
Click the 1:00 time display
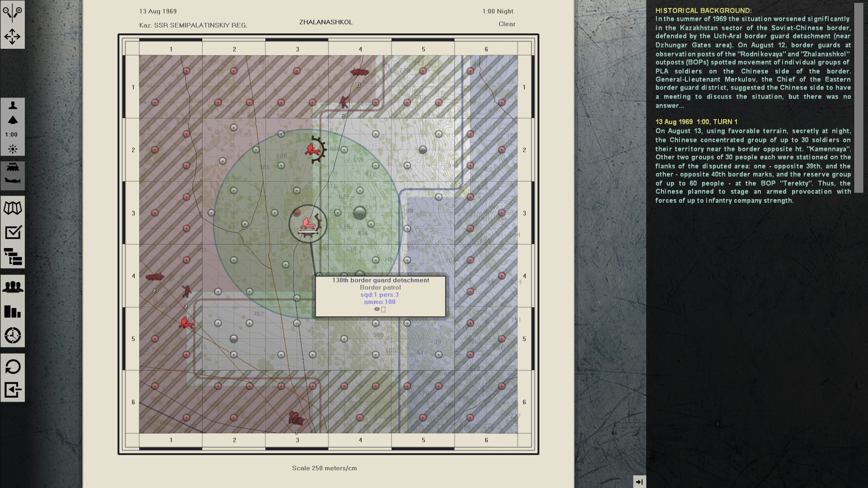point(12,134)
